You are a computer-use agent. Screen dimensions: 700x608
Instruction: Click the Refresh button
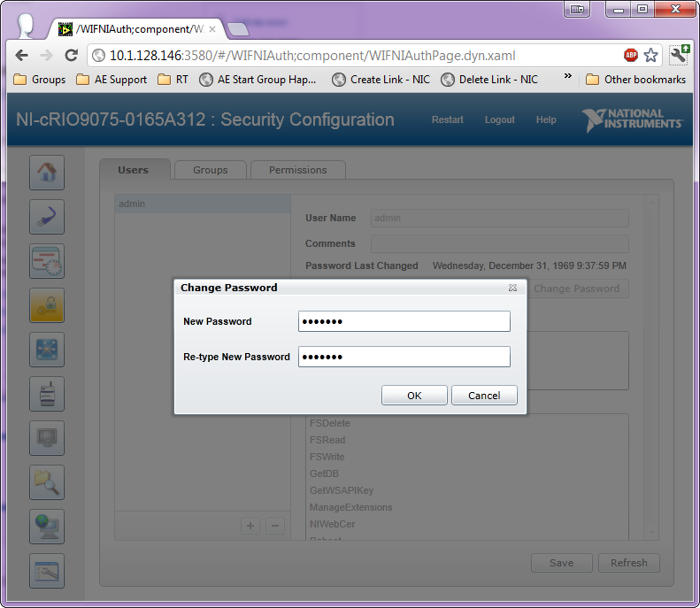point(629,563)
